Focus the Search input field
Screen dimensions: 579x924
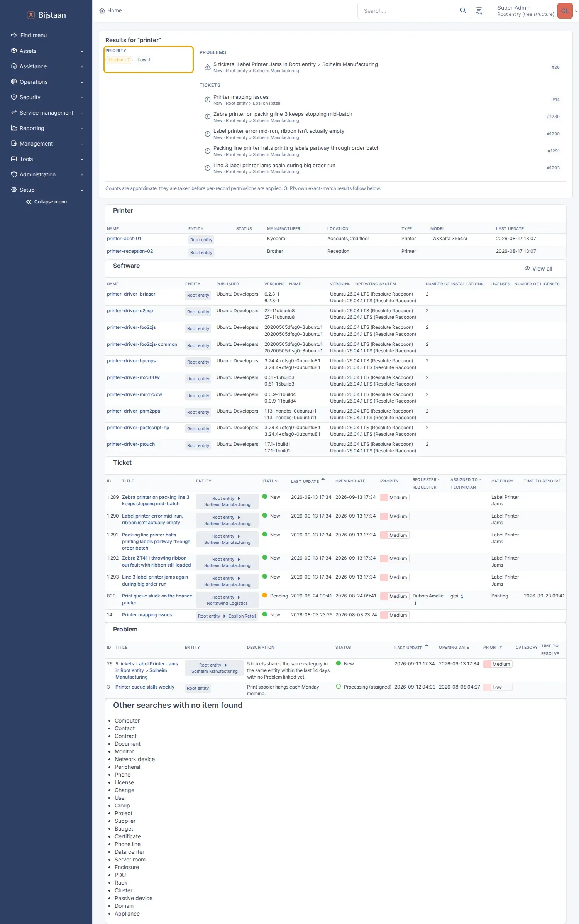click(409, 11)
